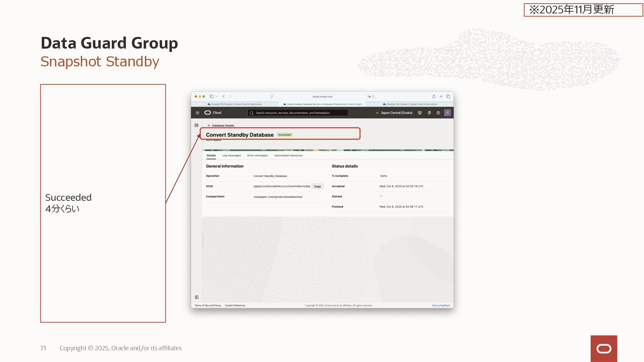644x362 pixels.
Task: Switch to the Log messages tab
Action: [231, 156]
